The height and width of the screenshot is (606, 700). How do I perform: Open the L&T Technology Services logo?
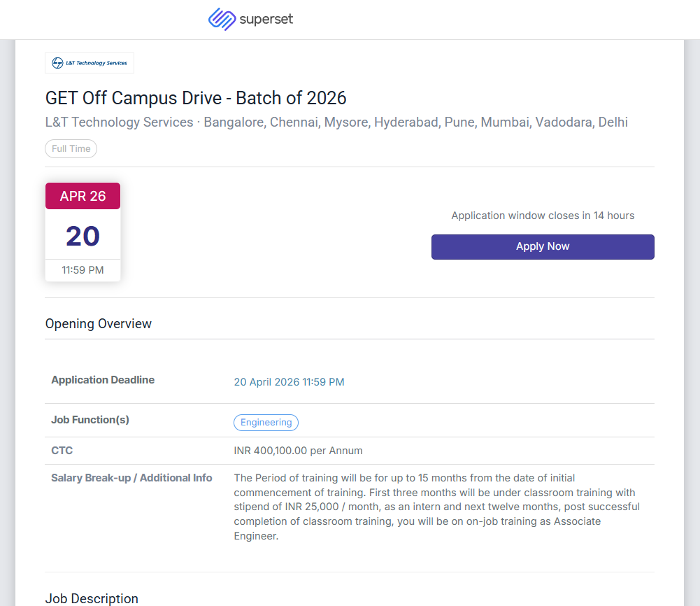90,63
